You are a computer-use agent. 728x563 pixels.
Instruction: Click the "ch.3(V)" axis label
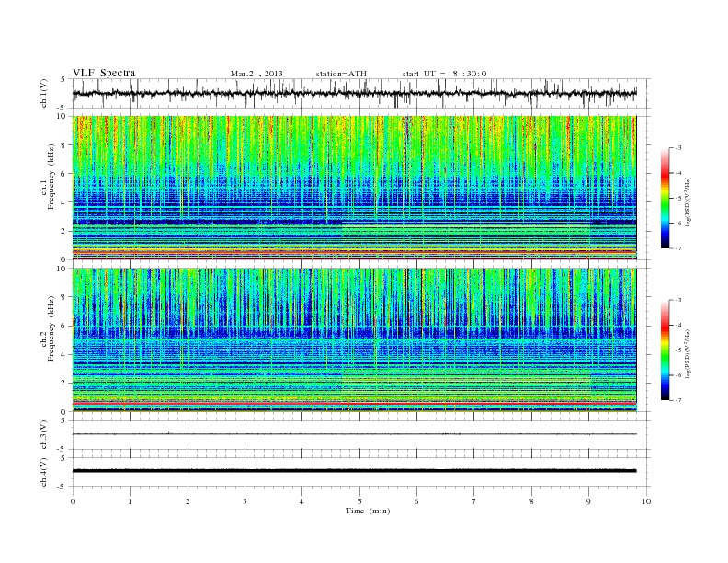[44, 435]
